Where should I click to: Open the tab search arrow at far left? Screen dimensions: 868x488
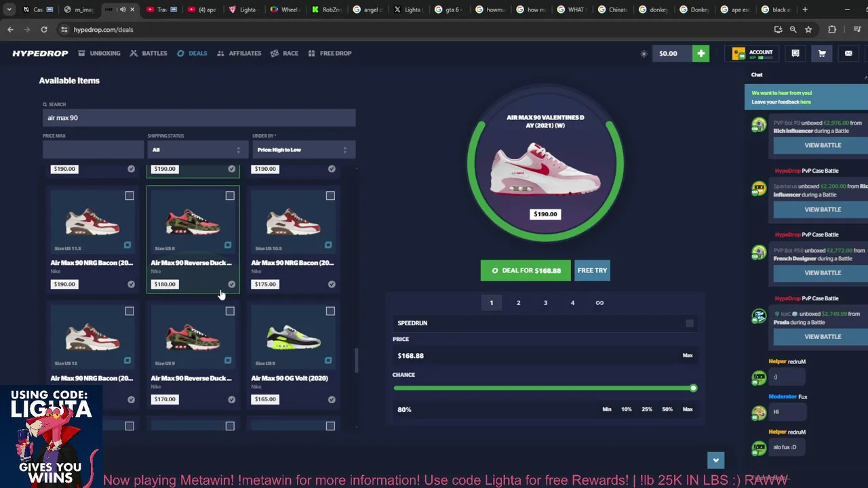9,9
